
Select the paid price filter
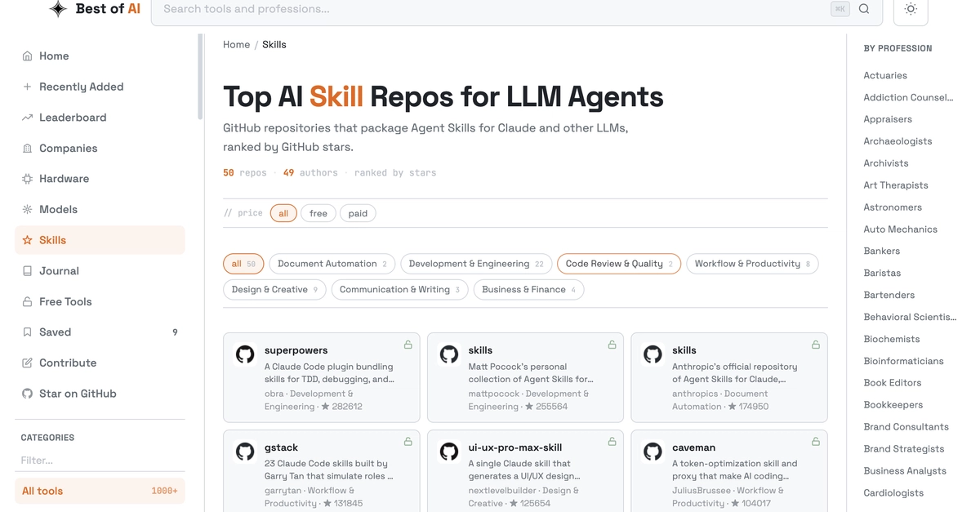tap(358, 213)
